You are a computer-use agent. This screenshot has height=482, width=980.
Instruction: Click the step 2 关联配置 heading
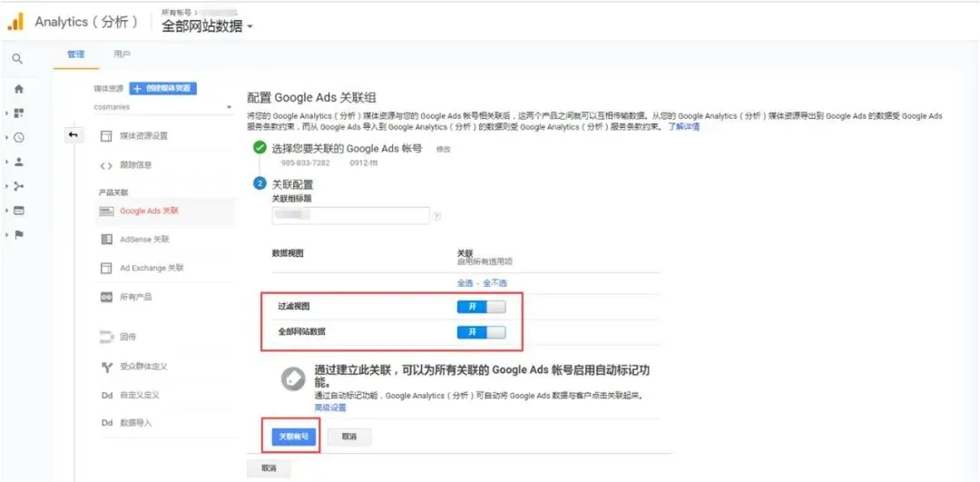click(293, 184)
